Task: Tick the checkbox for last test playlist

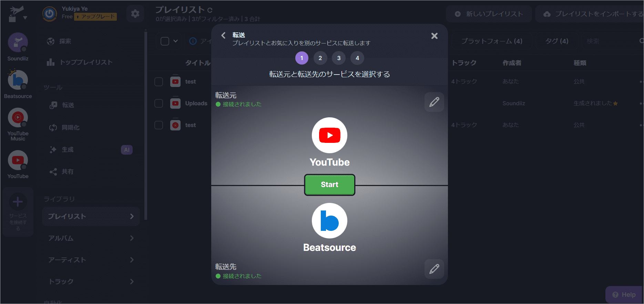Action: pos(159,125)
